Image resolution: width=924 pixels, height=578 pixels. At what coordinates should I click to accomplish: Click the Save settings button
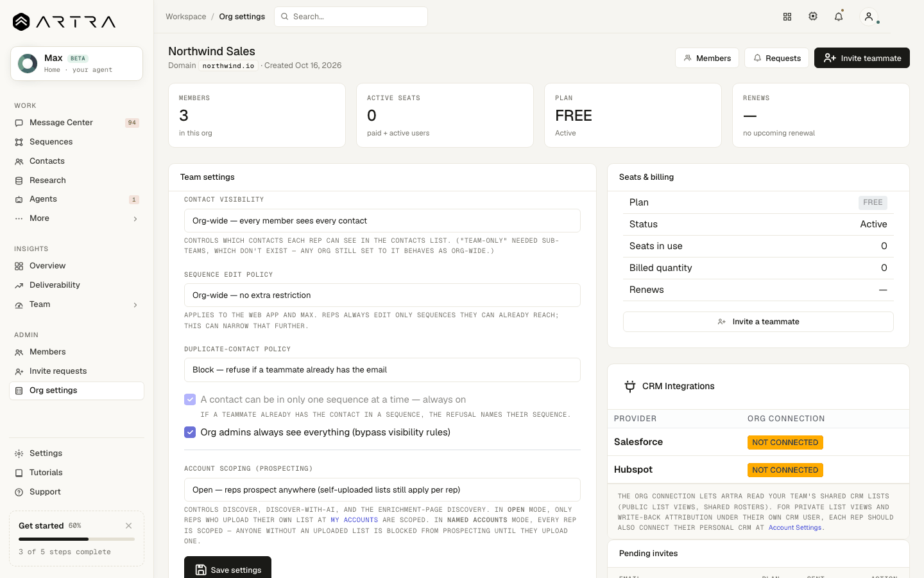[228, 568]
